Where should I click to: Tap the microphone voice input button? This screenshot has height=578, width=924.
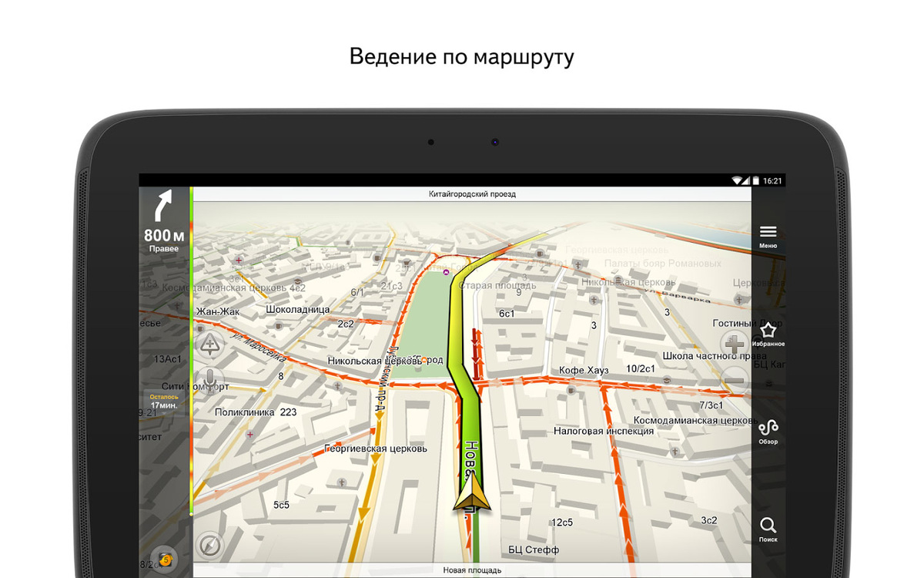tap(209, 379)
